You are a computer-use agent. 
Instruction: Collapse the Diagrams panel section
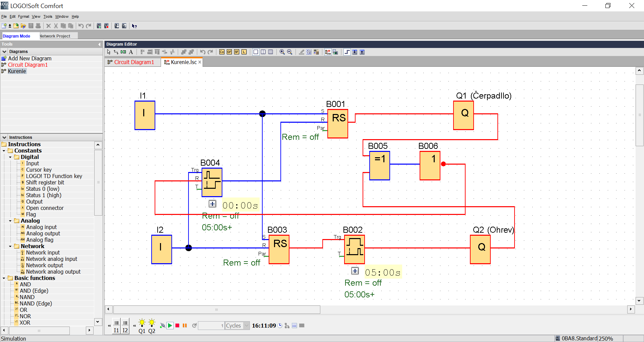(4, 52)
